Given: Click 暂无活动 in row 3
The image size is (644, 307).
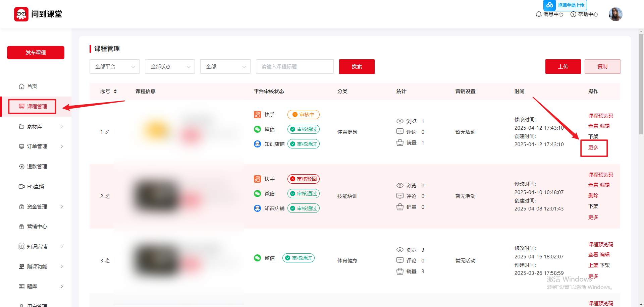Looking at the screenshot, I should [465, 261].
